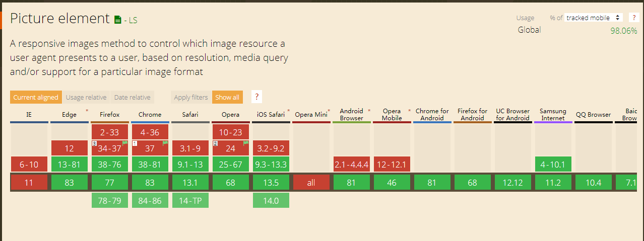Click the Firefox browser column header
Viewport: 644px width, 241px height.
(x=109, y=115)
